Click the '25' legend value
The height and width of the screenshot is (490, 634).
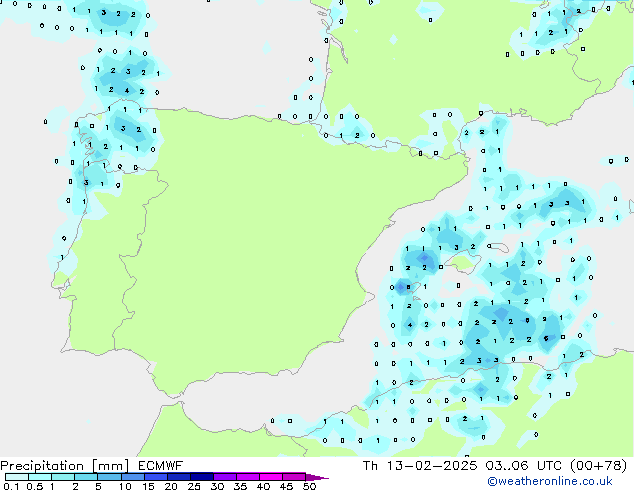click(x=194, y=486)
